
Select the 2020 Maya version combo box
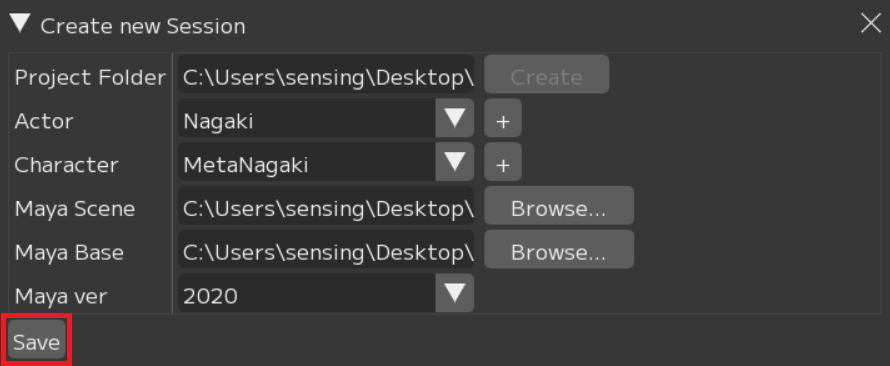click(326, 293)
